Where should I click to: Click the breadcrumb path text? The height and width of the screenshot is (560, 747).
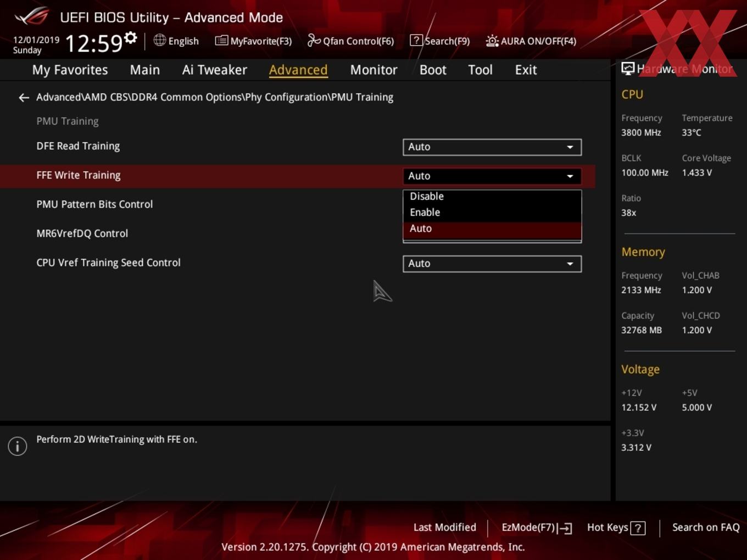pyautogui.click(x=215, y=97)
